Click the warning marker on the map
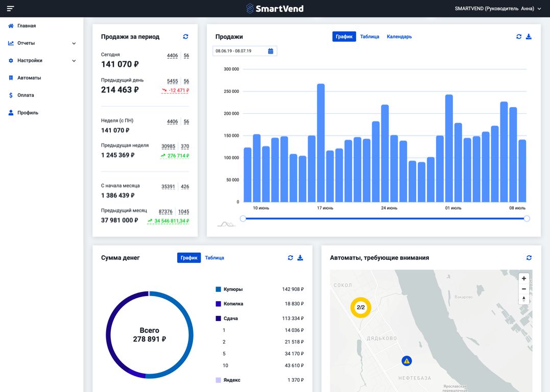This screenshot has height=392, width=550. 406,361
